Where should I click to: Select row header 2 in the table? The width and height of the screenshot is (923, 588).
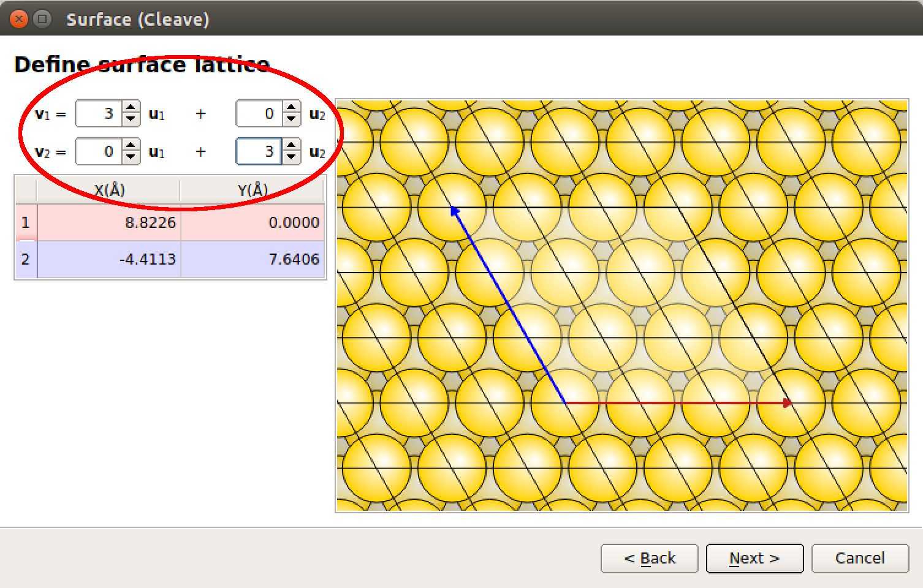[x=26, y=259]
